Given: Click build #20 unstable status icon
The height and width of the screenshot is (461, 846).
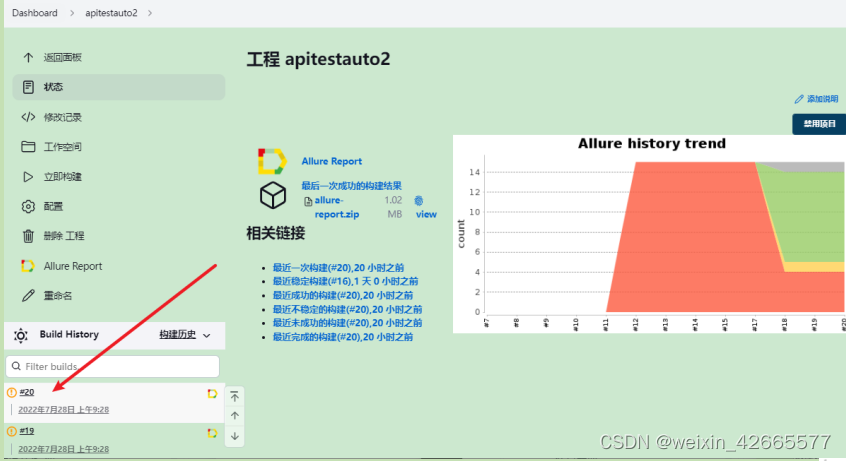Looking at the screenshot, I should (11, 392).
